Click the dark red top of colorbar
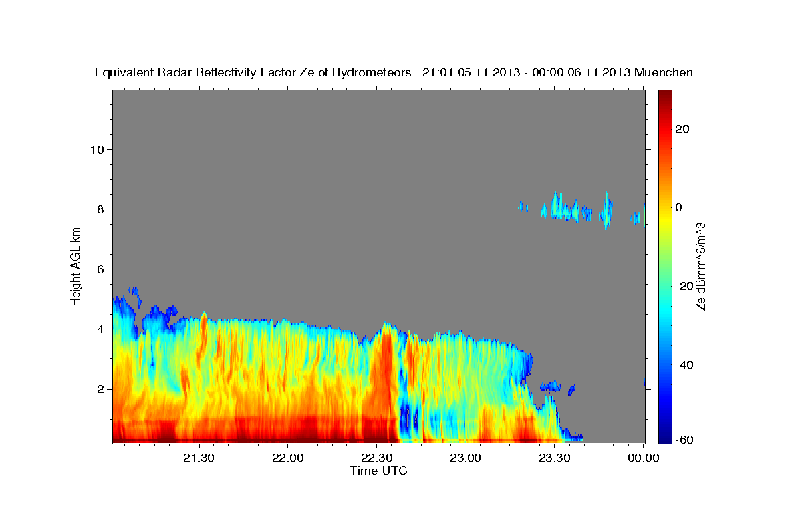 click(664, 97)
